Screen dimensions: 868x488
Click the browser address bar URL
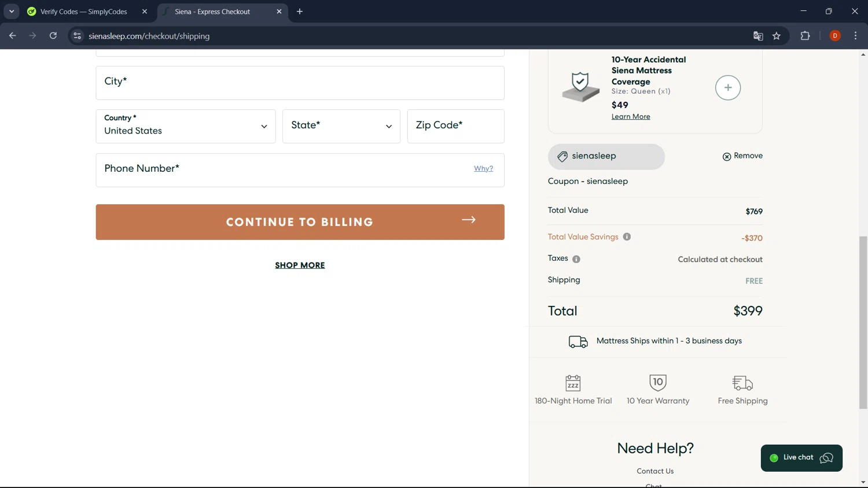coord(149,36)
